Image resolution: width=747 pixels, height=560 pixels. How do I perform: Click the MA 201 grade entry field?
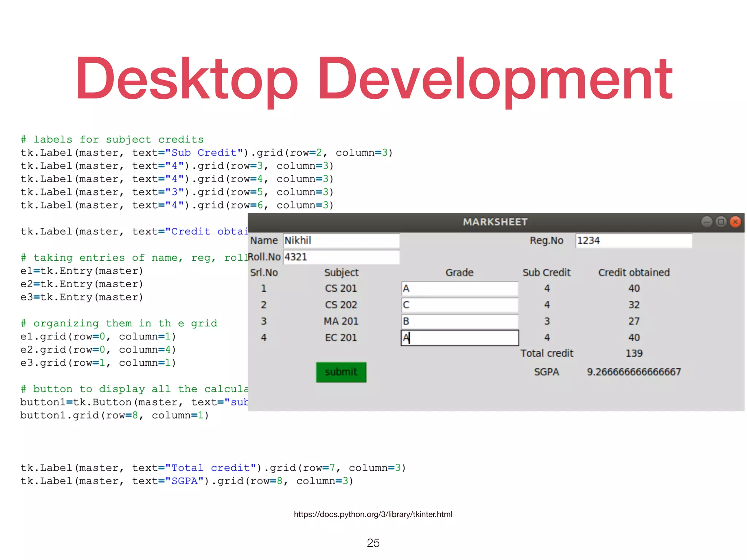[x=460, y=321]
